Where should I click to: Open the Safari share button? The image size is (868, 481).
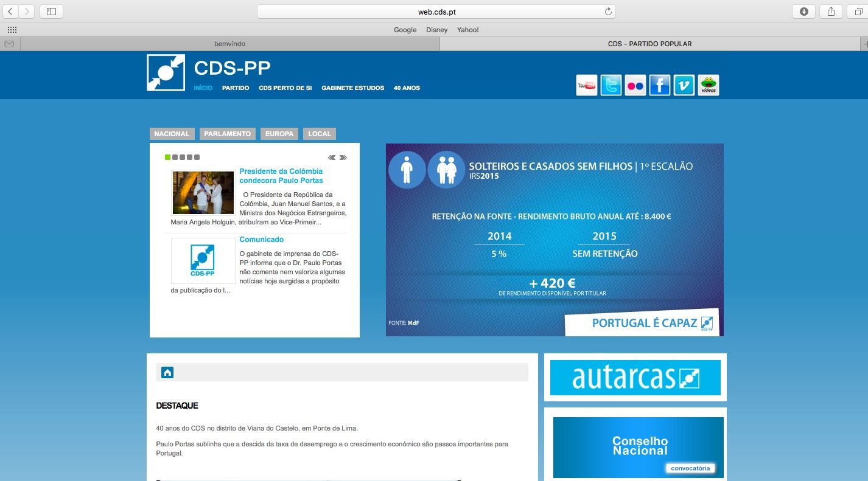click(831, 12)
